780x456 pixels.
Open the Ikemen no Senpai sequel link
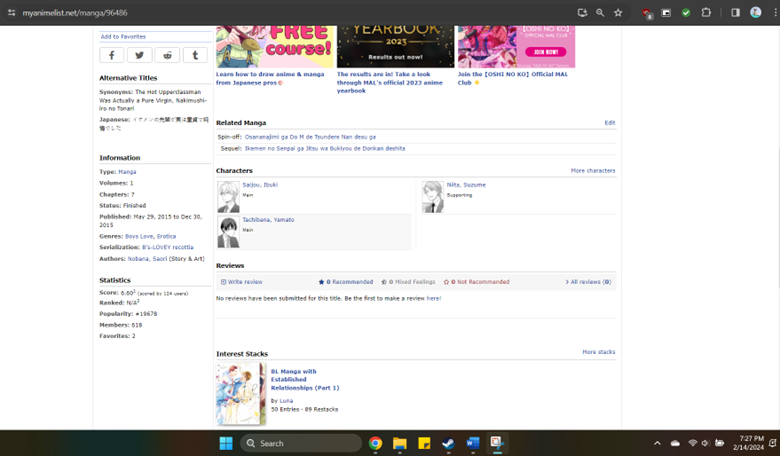coord(325,149)
